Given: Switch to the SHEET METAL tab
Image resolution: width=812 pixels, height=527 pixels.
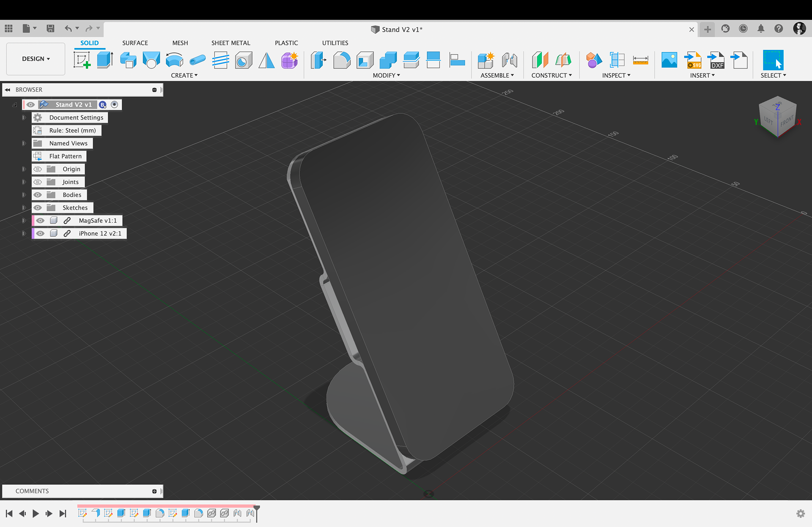Looking at the screenshot, I should 230,43.
